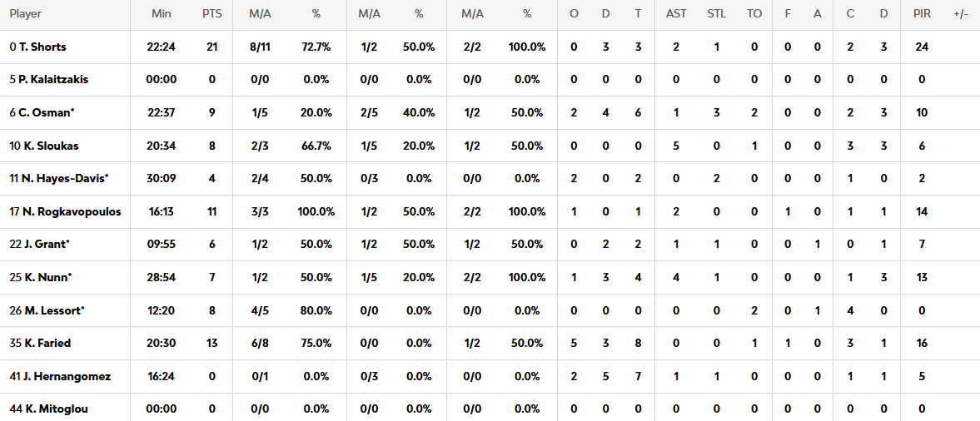The width and height of the screenshot is (980, 421).
Task: Click the STL column header
Action: (716, 14)
